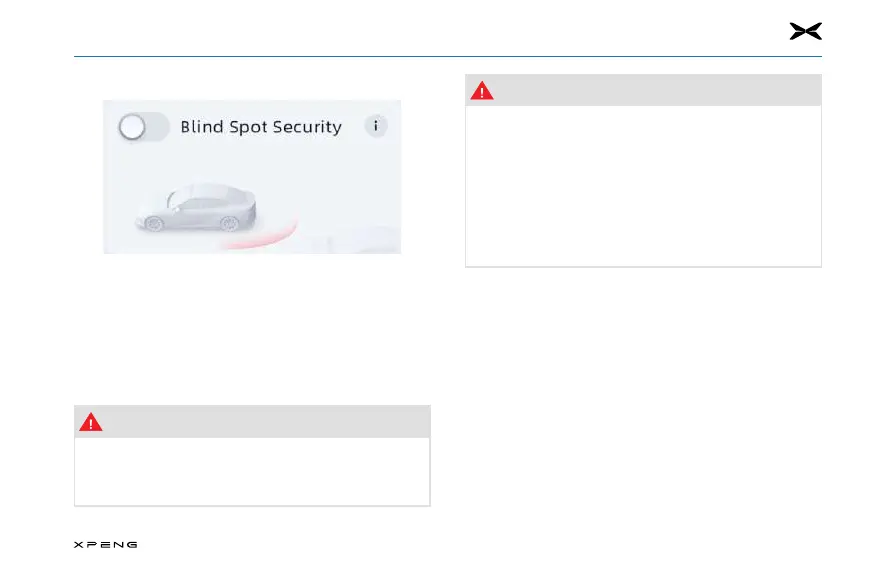Click inside the empty body of the smaller warning box
The height and width of the screenshot is (567, 896).
pyautogui.click(x=252, y=472)
